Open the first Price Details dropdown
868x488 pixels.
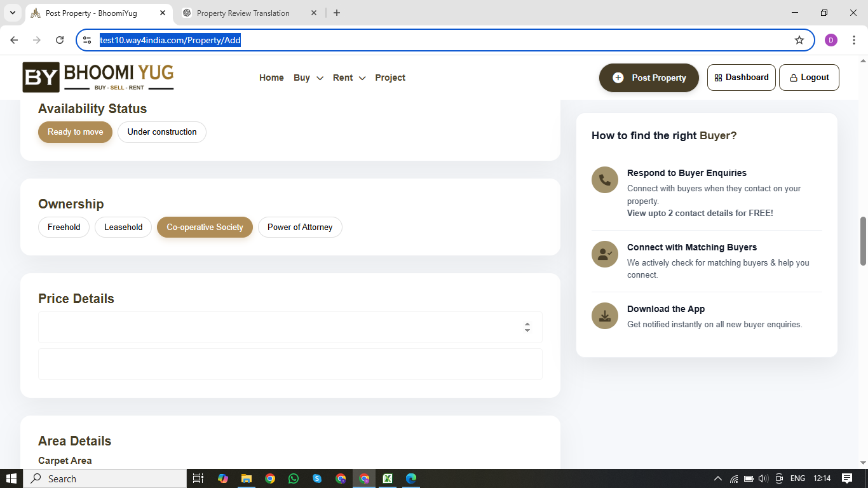290,327
